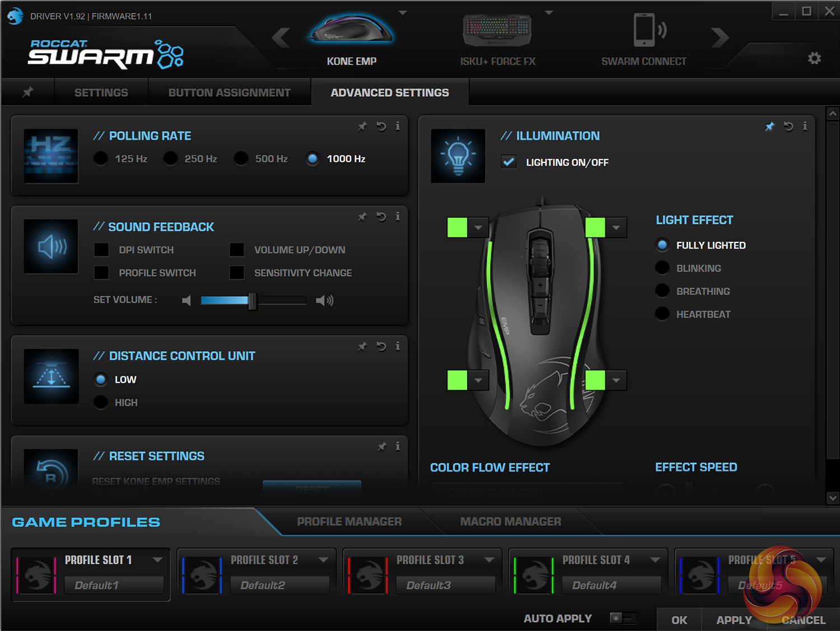Select the Kone EMP mouse device

[x=352, y=38]
